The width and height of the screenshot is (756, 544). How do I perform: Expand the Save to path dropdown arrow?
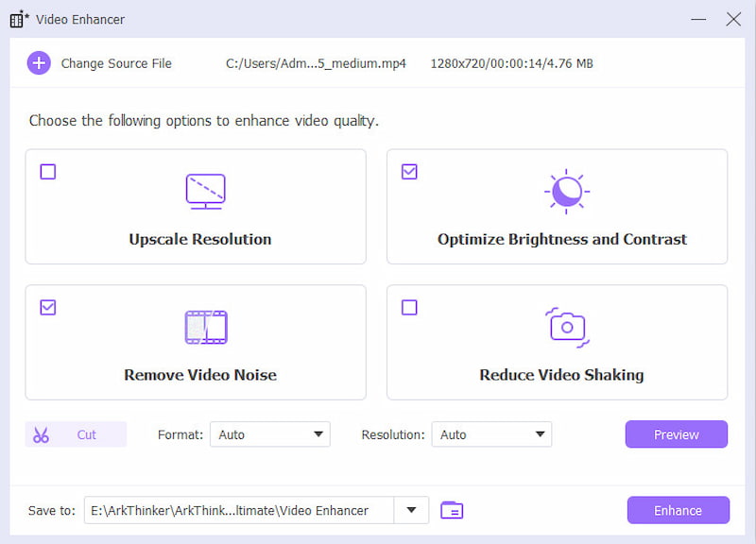411,510
